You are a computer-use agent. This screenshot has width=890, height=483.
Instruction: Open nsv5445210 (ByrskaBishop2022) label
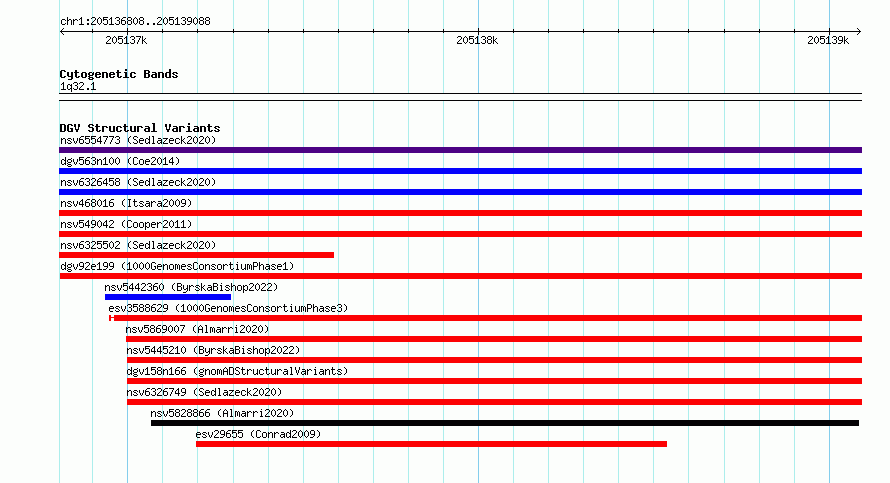(x=213, y=350)
